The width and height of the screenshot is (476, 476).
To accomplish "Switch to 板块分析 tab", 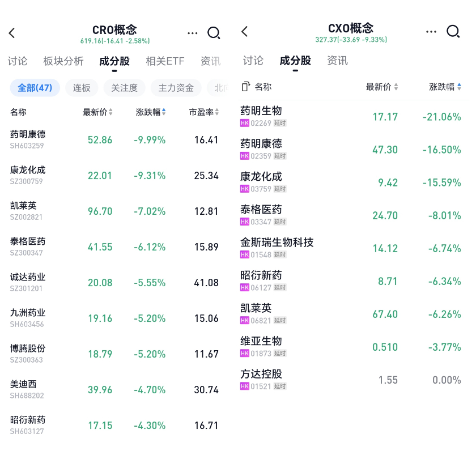I will [63, 61].
